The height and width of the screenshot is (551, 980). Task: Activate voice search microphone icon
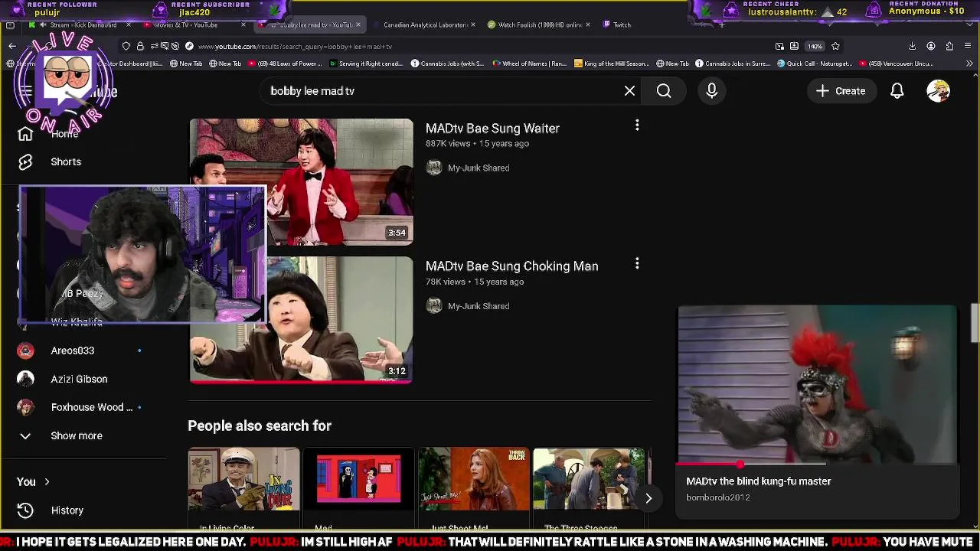[712, 91]
